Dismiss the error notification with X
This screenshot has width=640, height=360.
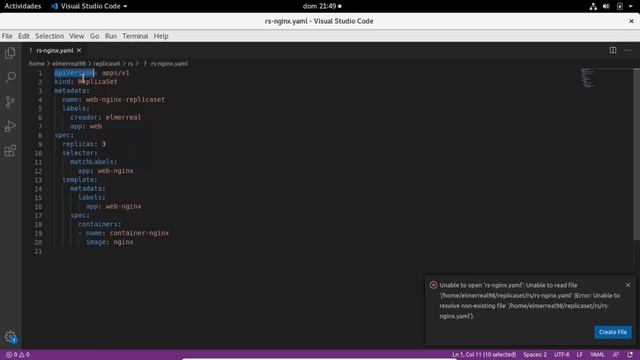click(628, 285)
